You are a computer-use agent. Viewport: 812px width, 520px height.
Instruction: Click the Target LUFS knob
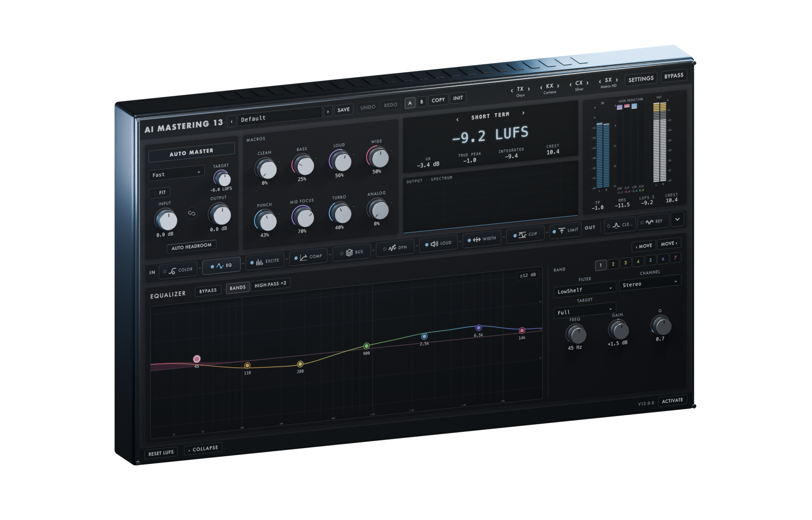point(222,178)
